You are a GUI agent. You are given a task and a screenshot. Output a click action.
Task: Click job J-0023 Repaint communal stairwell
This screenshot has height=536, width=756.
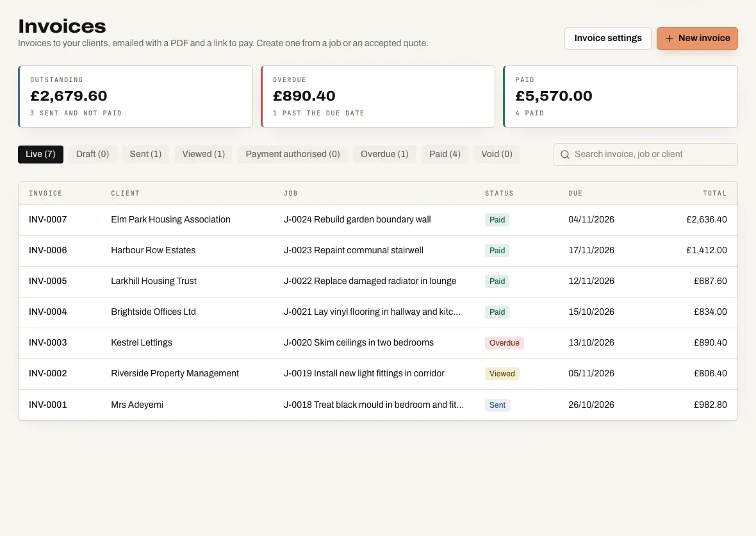point(354,251)
